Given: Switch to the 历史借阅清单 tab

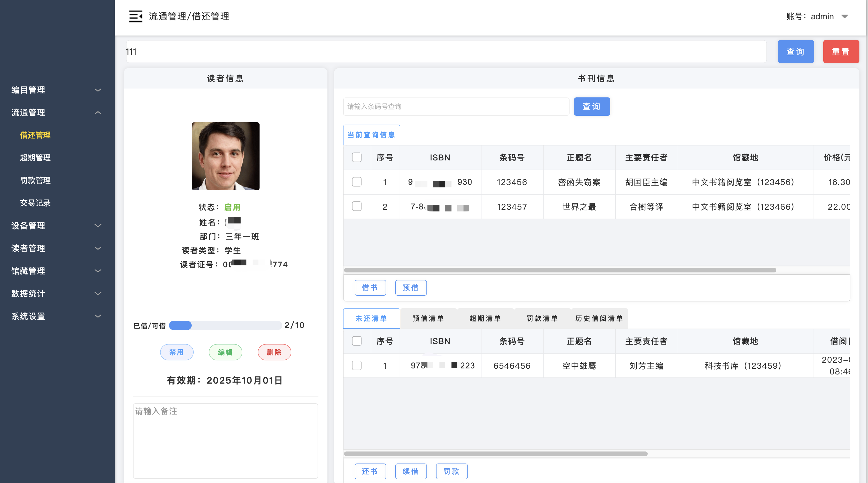Looking at the screenshot, I should click(x=599, y=319).
